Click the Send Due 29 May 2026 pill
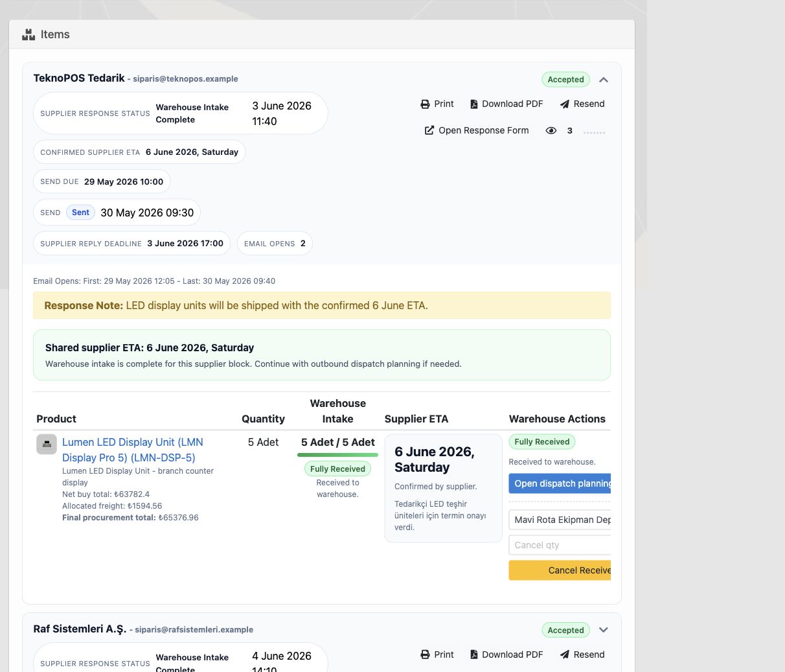 tap(102, 182)
